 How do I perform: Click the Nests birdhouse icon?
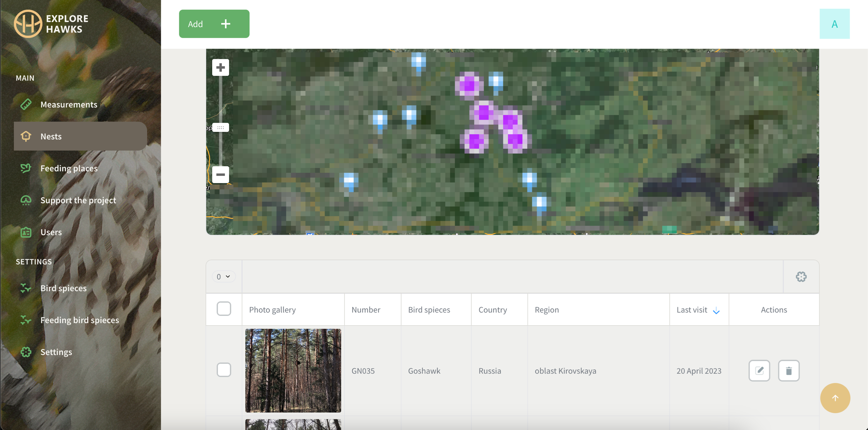click(x=26, y=136)
